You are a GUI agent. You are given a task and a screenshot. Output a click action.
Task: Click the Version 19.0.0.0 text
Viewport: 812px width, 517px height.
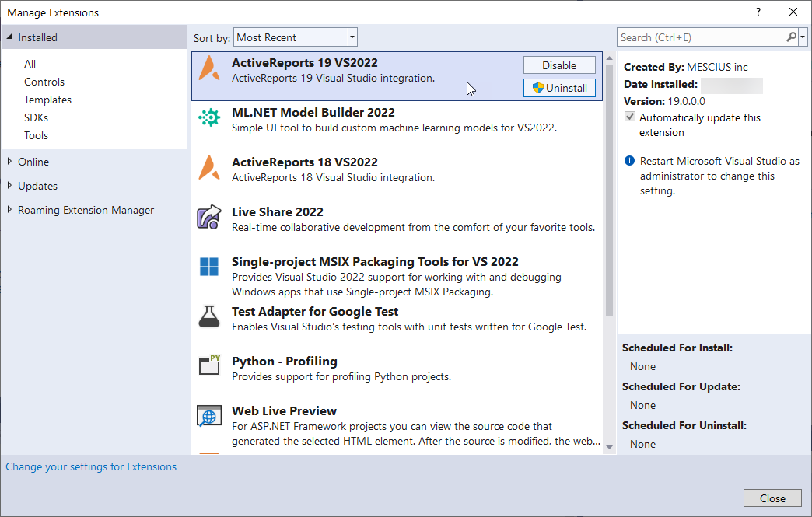tap(664, 101)
